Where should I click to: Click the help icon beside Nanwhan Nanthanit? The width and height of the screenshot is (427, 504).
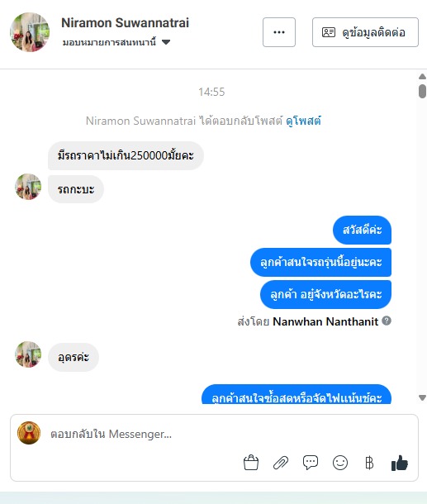[x=387, y=321]
